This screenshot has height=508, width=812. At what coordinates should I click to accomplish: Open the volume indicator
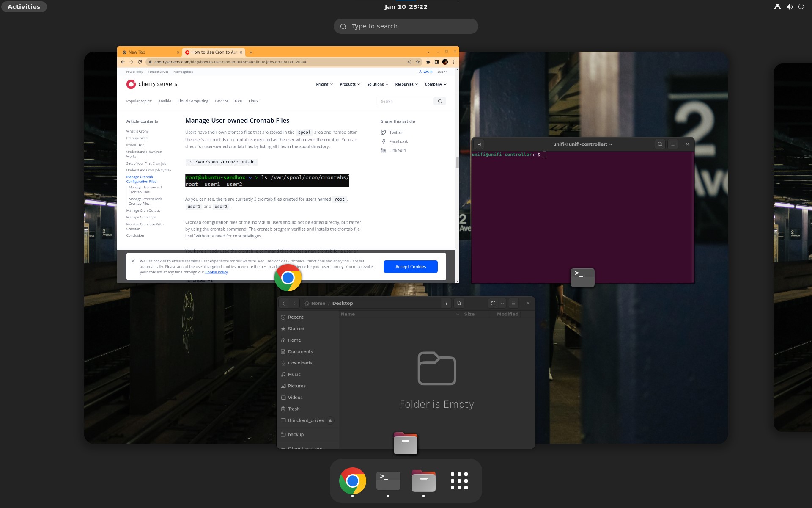[x=789, y=7]
